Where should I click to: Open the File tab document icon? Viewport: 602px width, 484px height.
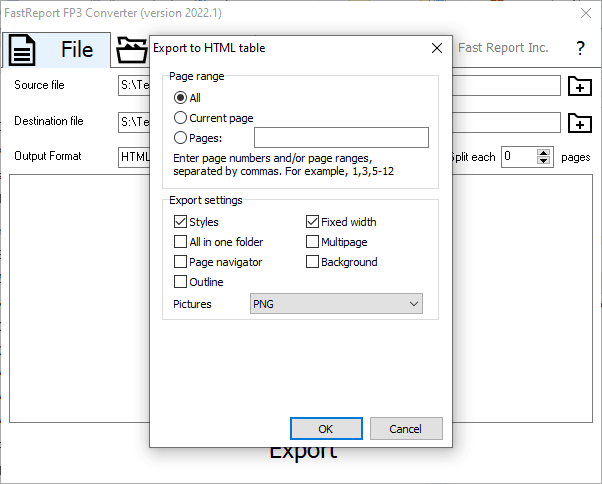click(x=22, y=50)
